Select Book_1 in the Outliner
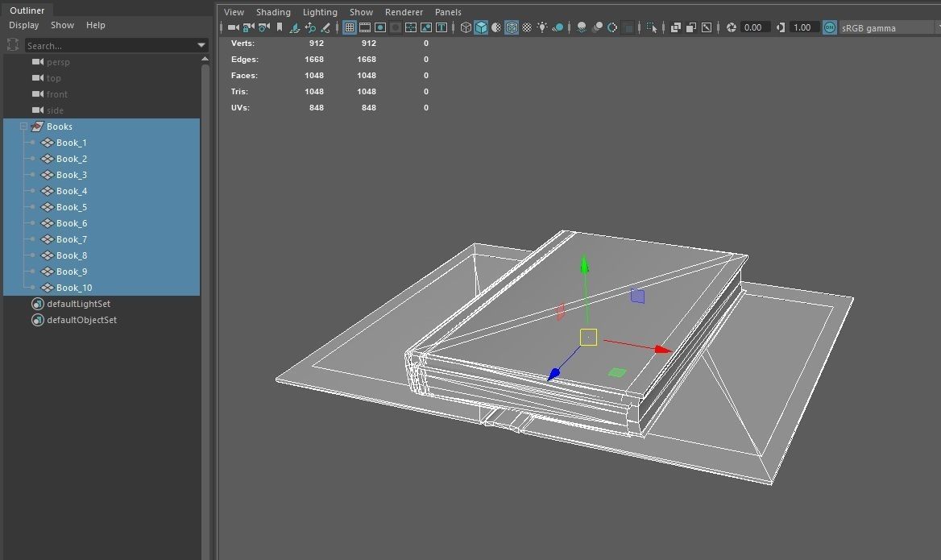 pyautogui.click(x=72, y=143)
